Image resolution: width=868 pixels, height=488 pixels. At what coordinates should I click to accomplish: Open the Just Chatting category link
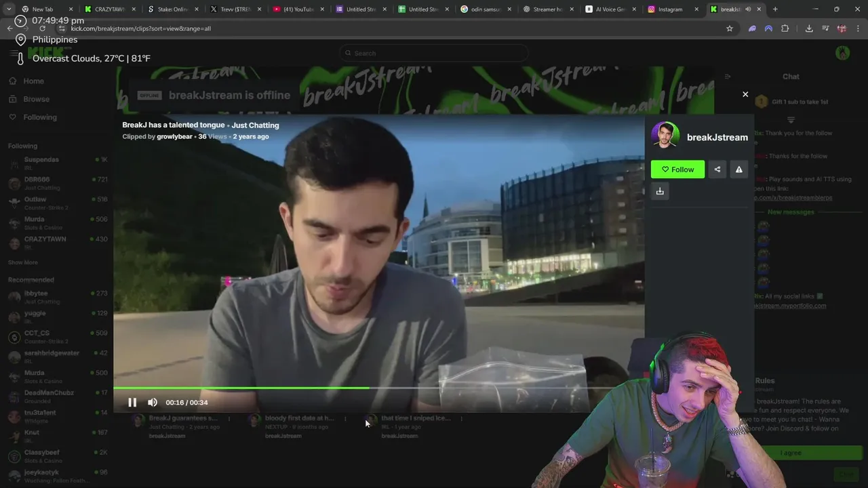[255, 125]
